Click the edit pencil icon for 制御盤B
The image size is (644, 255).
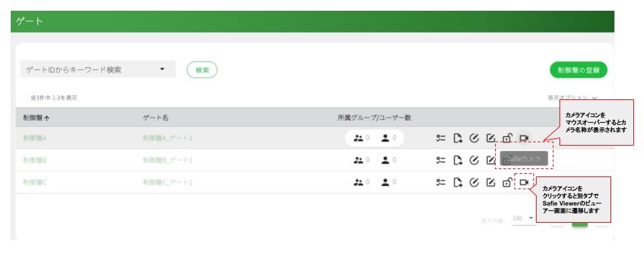click(491, 160)
